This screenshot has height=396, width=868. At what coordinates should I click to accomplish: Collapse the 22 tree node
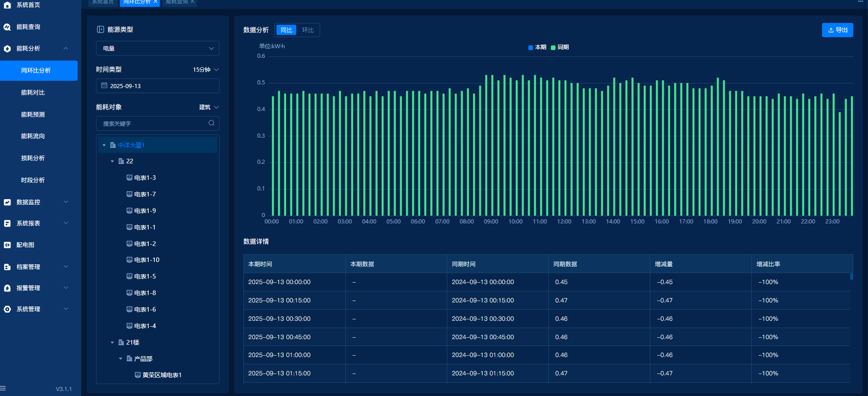(x=113, y=162)
